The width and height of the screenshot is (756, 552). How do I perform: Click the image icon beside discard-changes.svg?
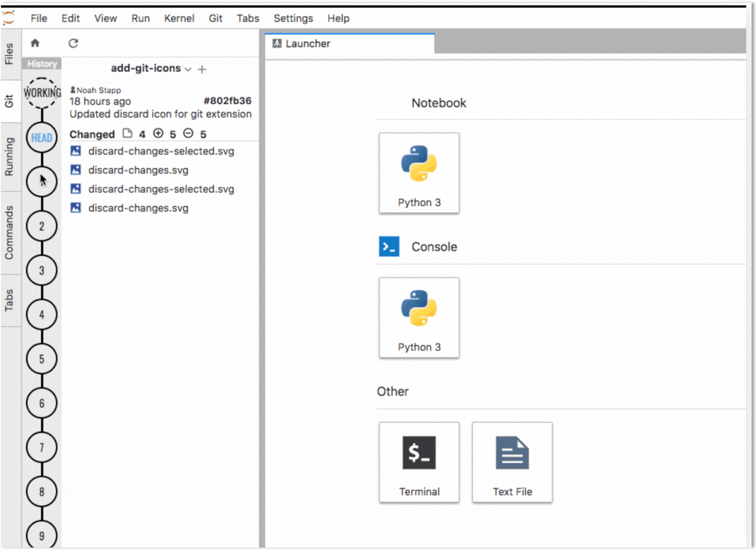coord(75,170)
